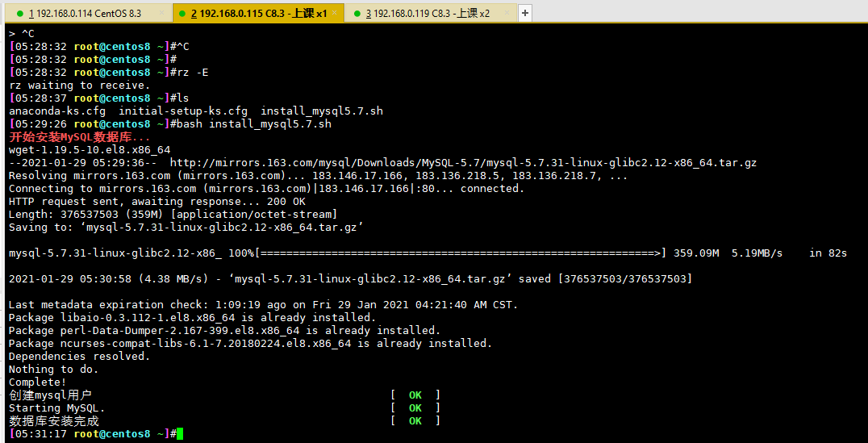Click 'anaconda-ks.cfg' file name in ls output
Viewport: 868px width, 443px height.
point(57,111)
